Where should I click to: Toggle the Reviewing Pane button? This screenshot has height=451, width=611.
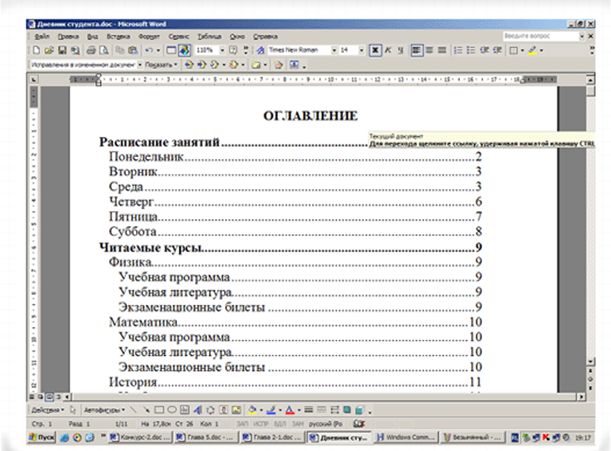pos(294,65)
